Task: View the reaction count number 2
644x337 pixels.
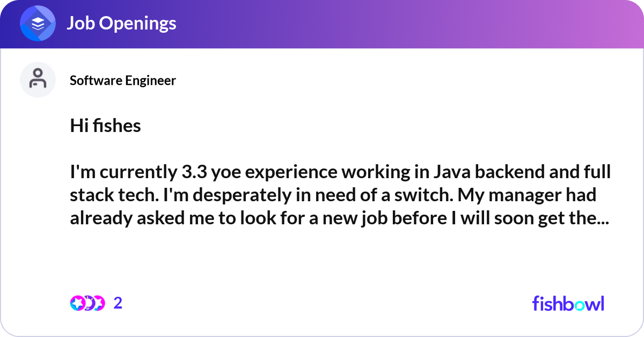Action: click(118, 303)
